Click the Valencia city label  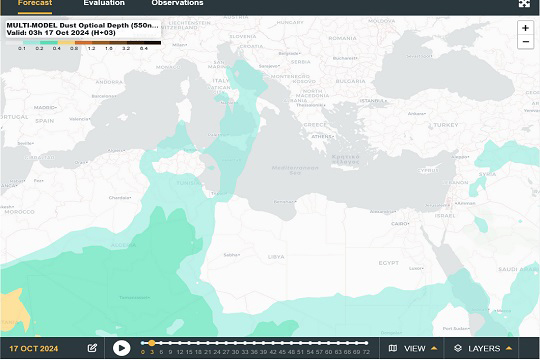tap(80, 119)
